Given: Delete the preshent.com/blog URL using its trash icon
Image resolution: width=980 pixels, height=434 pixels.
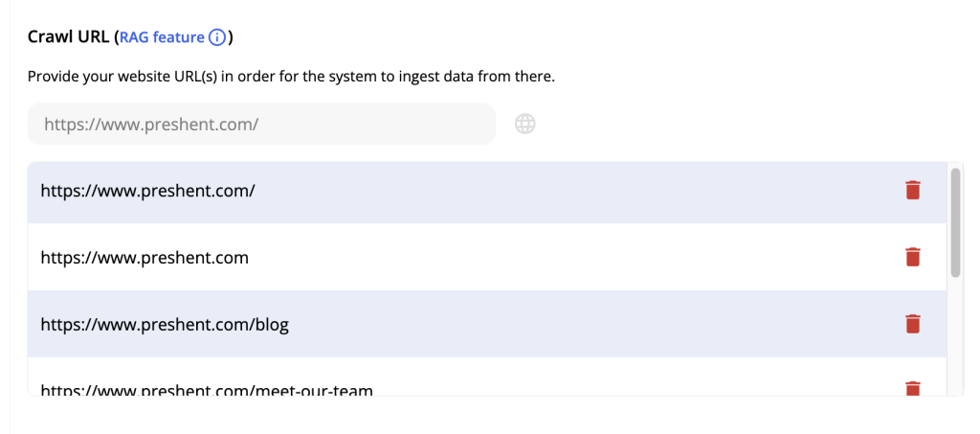Looking at the screenshot, I should point(912,324).
